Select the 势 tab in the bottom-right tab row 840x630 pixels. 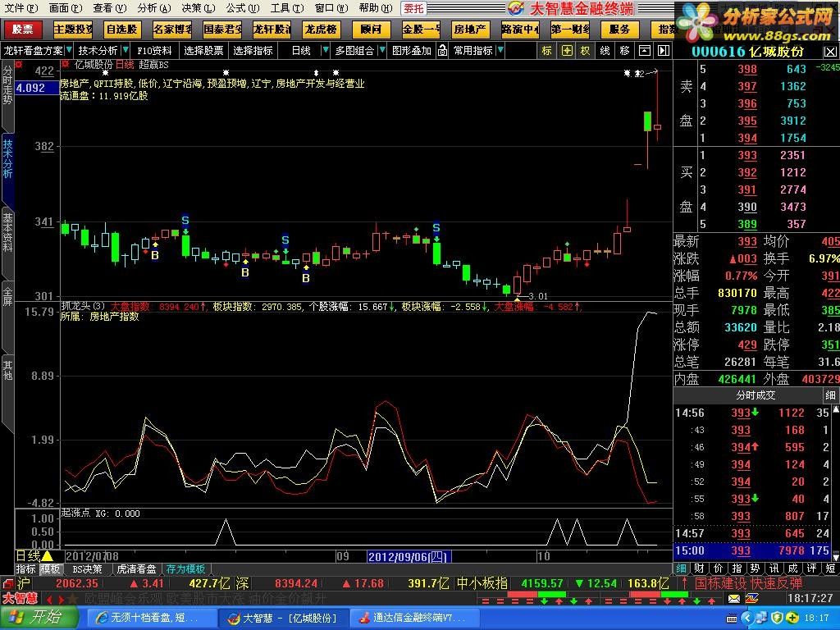click(755, 568)
